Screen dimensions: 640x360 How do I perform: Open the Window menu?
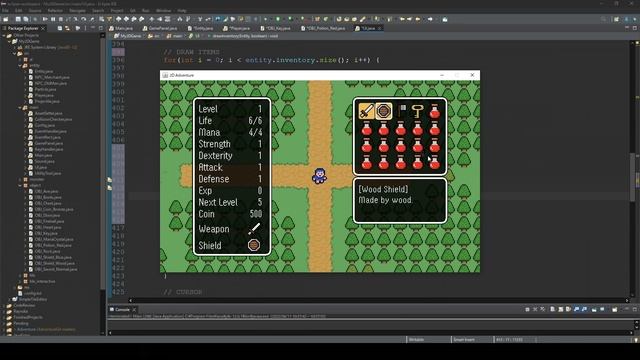(163, 11)
